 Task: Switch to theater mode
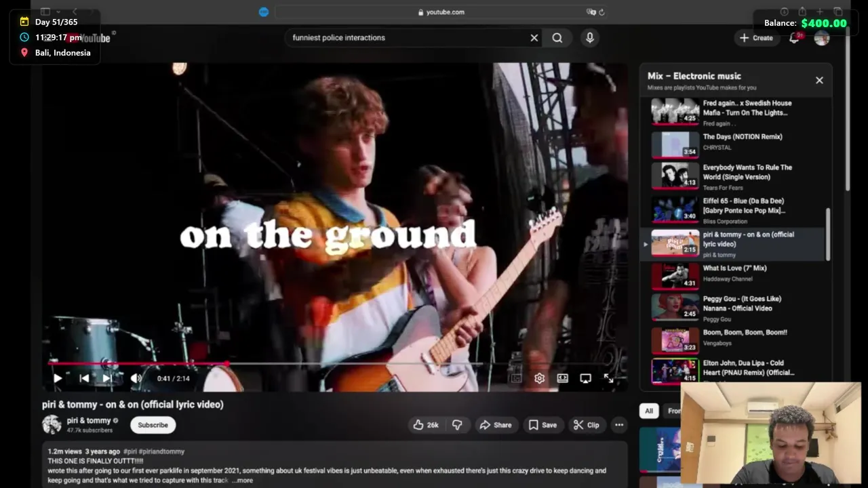[x=562, y=378]
